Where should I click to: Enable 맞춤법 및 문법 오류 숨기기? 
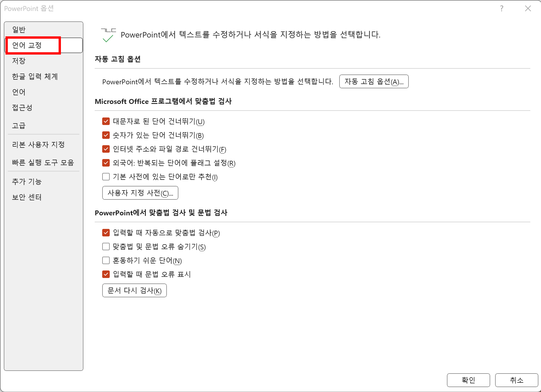[106, 247]
